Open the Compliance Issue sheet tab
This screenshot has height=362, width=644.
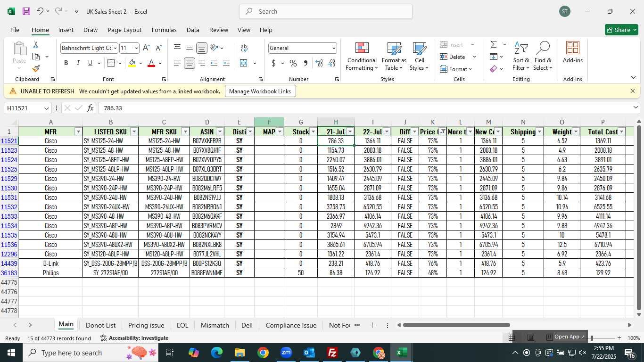pos(291,325)
